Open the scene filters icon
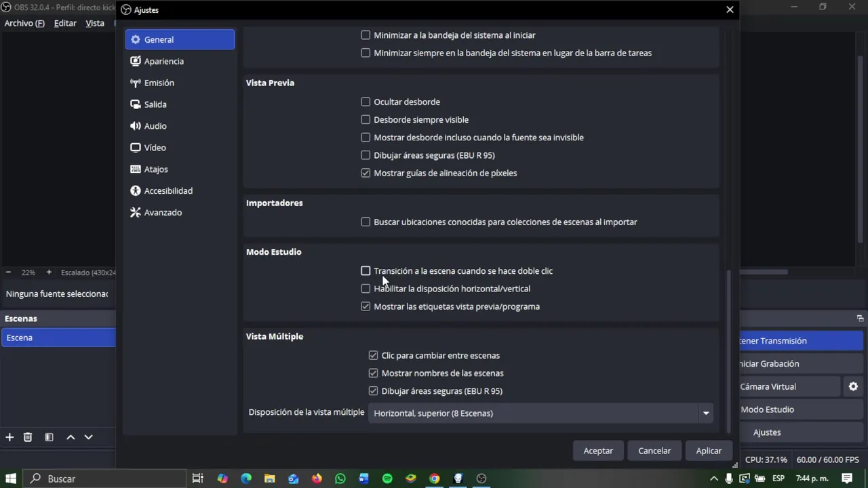Screen dimensions: 868x488 click(x=49, y=437)
